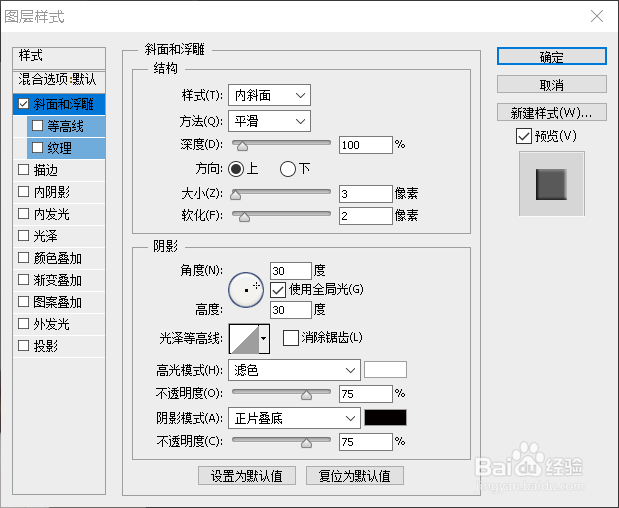Click the white highlight color swatch
619x508 pixels.
(x=385, y=370)
